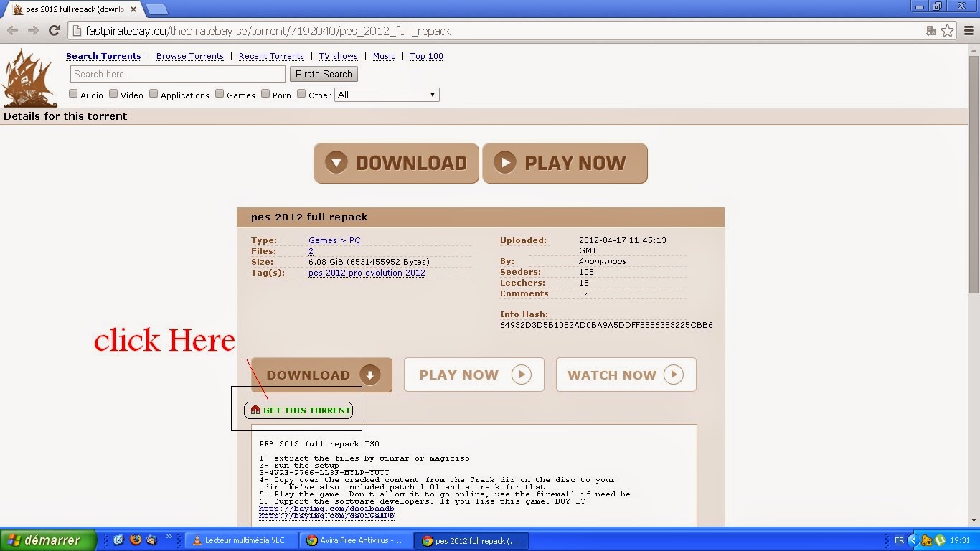Click the lower PLAY NOW button
Image resolution: width=980 pixels, height=551 pixels.
coord(474,375)
